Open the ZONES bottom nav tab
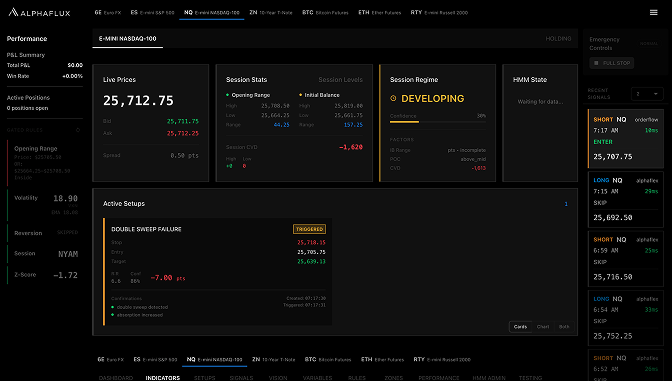This screenshot has width=672, height=381. coord(393,378)
